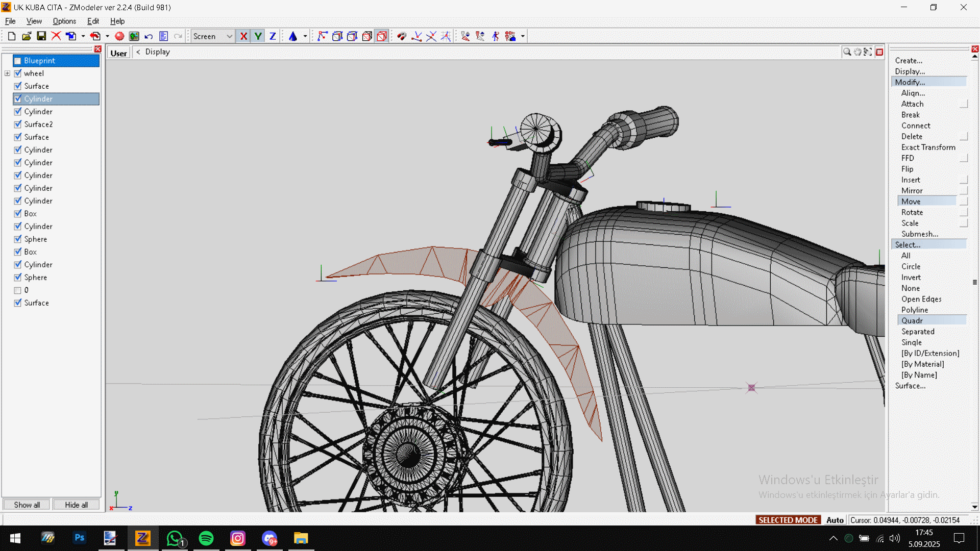Viewport: 980px width, 551px height.
Task: Click the Undo arrow icon
Action: (149, 36)
